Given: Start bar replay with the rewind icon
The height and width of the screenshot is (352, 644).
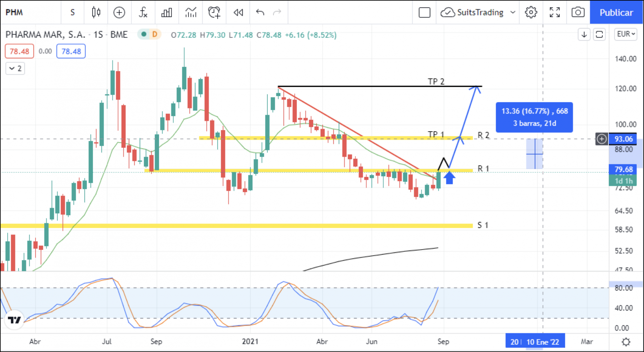Looking at the screenshot, I should [238, 12].
